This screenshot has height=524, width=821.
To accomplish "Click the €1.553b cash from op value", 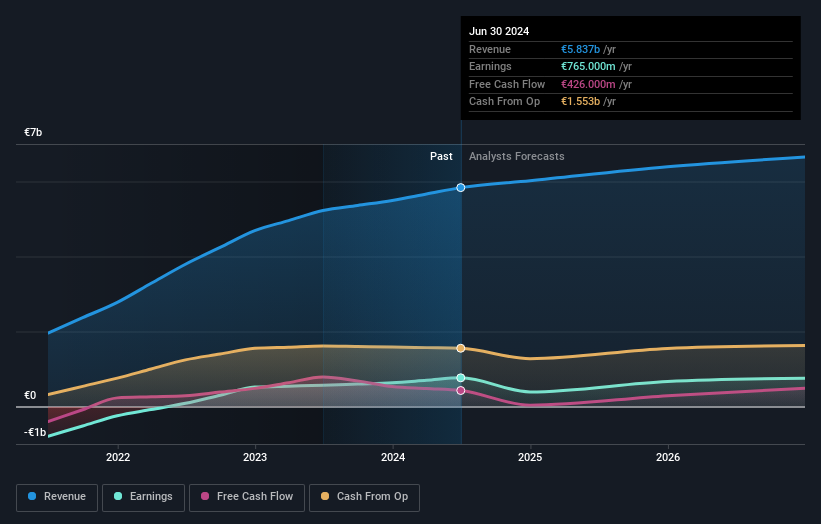I will (x=581, y=102).
